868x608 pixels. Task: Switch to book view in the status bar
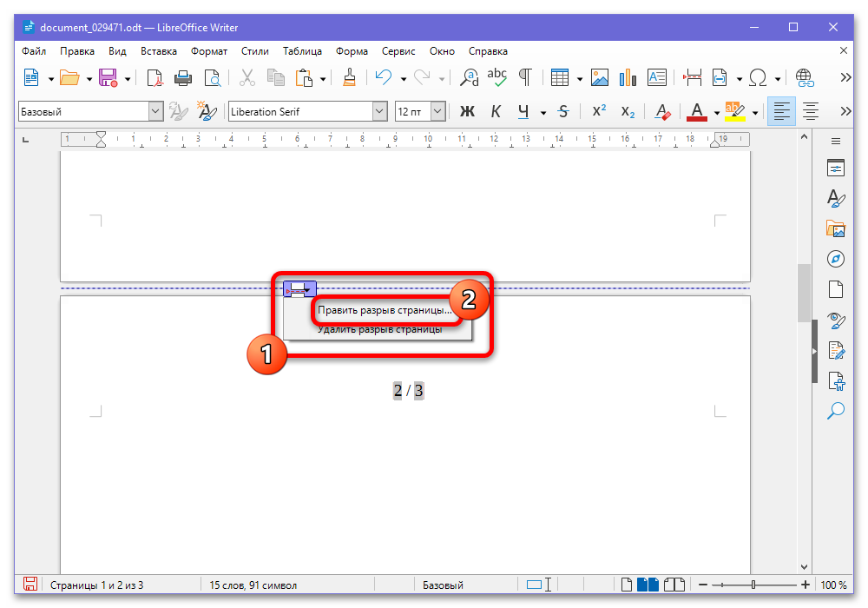674,585
